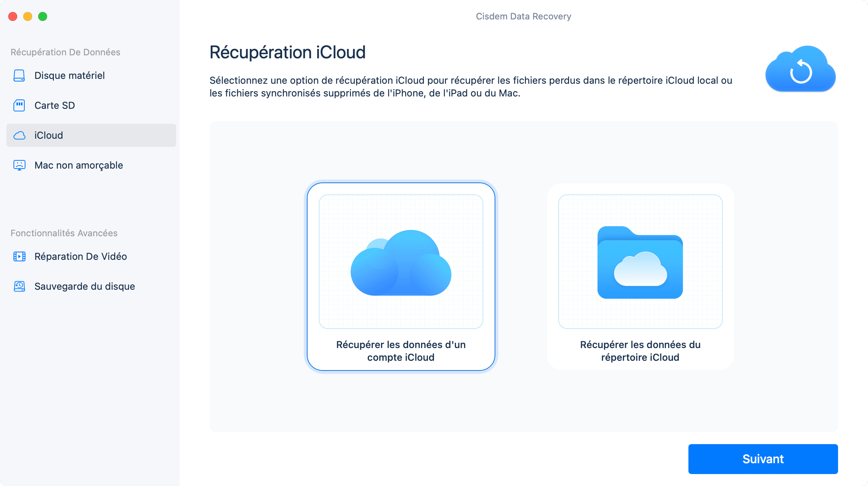Open Réparation De Vidéo feature
Screen dimensions: 868x486
point(91,256)
